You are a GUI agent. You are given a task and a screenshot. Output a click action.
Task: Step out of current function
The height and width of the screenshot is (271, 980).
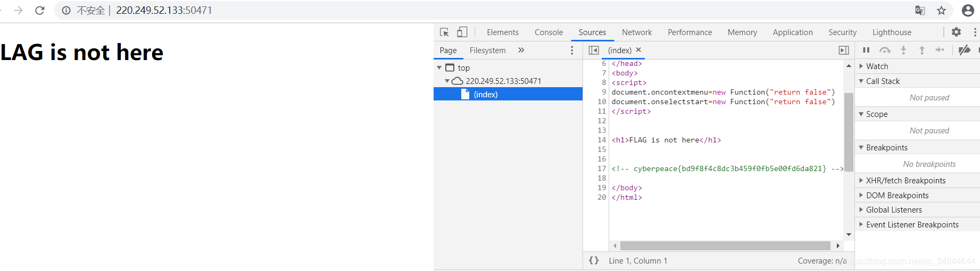[x=922, y=50]
